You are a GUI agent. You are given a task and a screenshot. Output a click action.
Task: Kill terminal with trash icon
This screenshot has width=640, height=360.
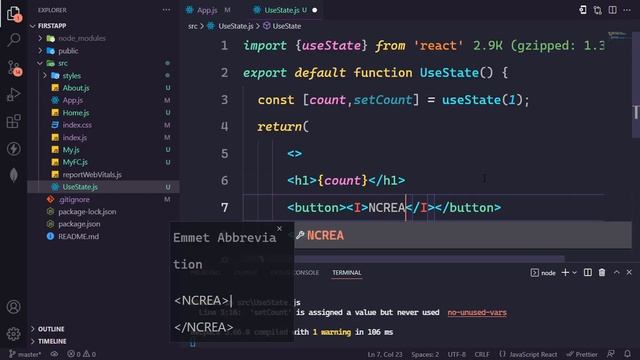pos(602,272)
